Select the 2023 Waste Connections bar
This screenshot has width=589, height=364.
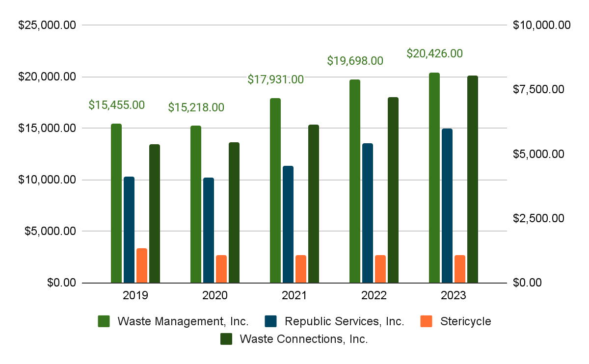tap(473, 179)
